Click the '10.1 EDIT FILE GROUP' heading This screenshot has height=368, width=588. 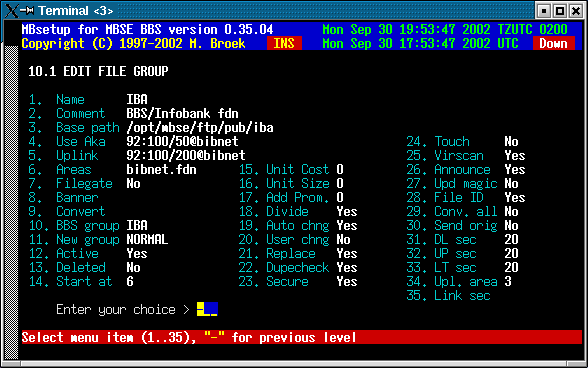[98, 71]
